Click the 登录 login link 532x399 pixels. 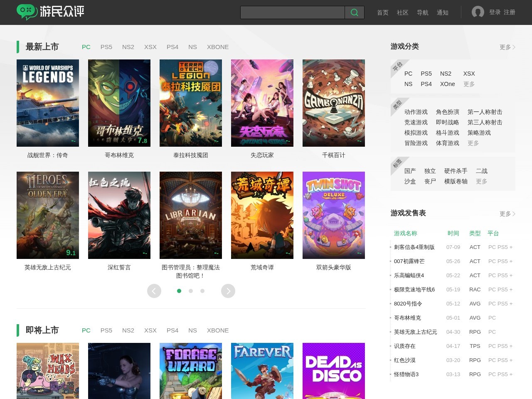click(x=495, y=12)
